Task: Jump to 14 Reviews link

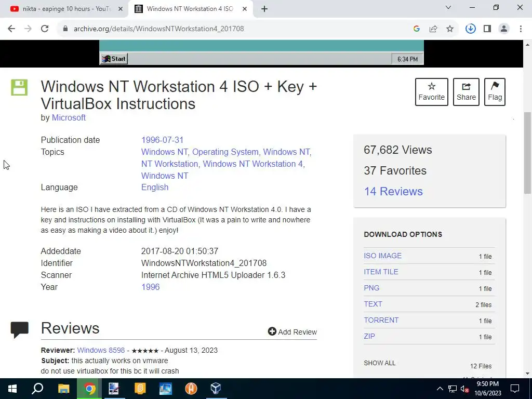Action: (393, 191)
